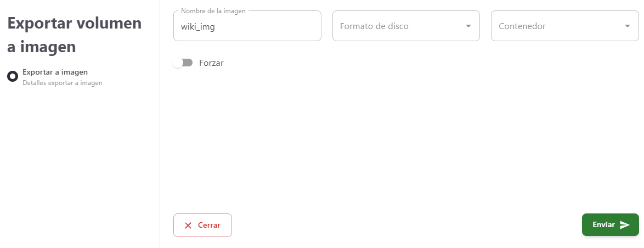Click the Contenedor placeholder text
The image size is (644, 248).
522,26
